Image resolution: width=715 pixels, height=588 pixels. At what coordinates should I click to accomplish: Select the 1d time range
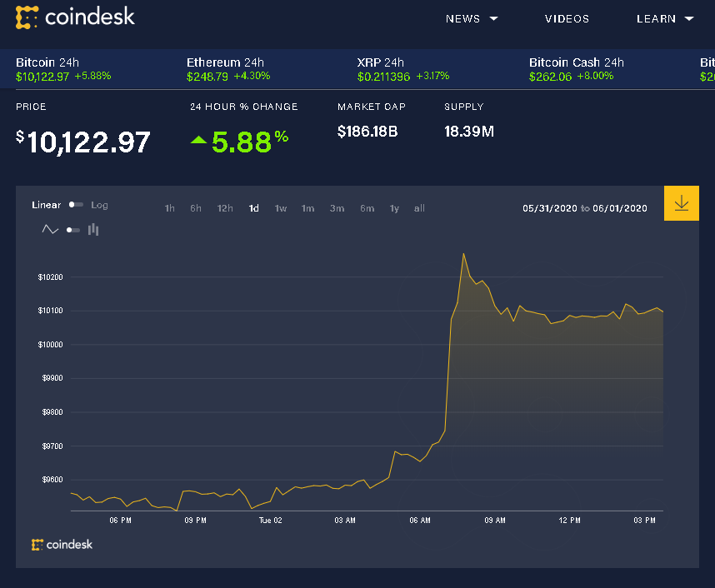tap(254, 208)
